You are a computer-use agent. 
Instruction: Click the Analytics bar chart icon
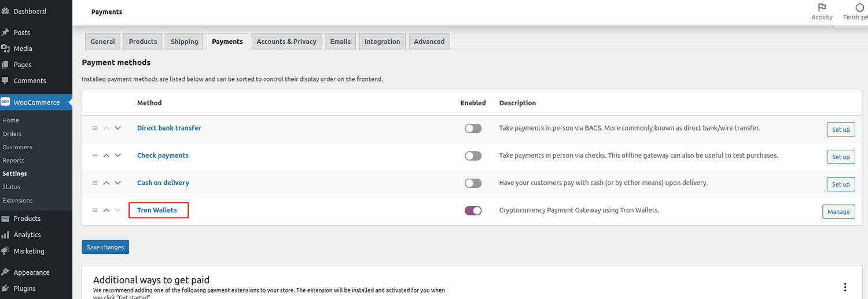[x=5, y=235]
